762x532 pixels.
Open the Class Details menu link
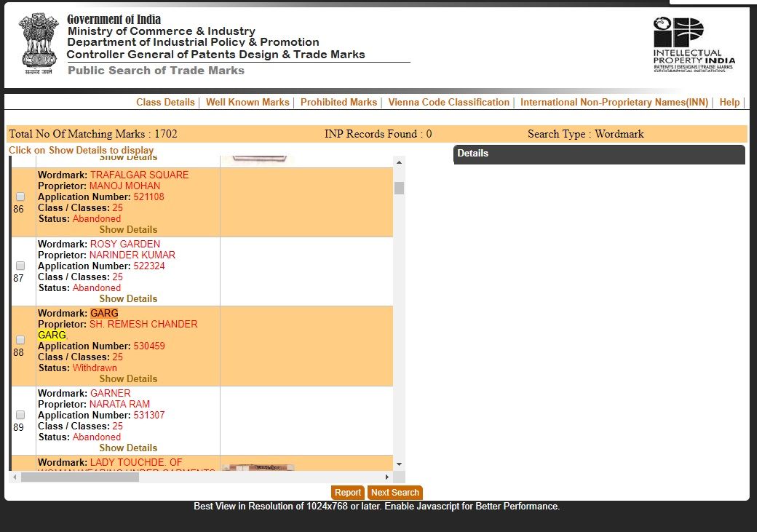click(165, 102)
